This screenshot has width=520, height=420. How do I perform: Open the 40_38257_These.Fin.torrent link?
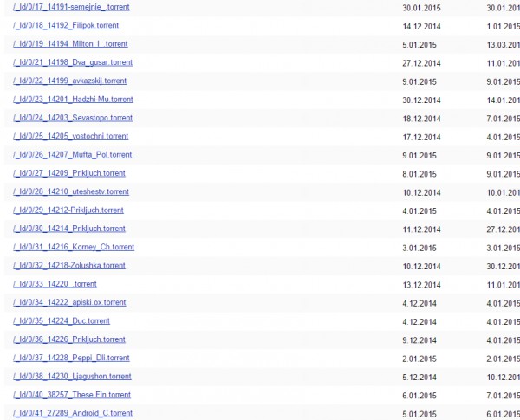pos(72,395)
